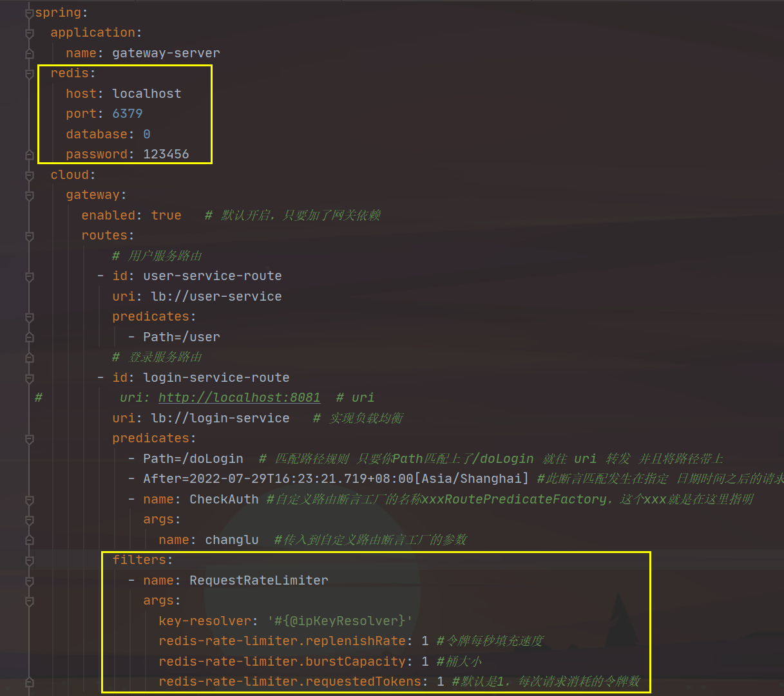This screenshot has height=696, width=784.
Task: Collapse the filters: block fold marker
Action: [x=29, y=560]
